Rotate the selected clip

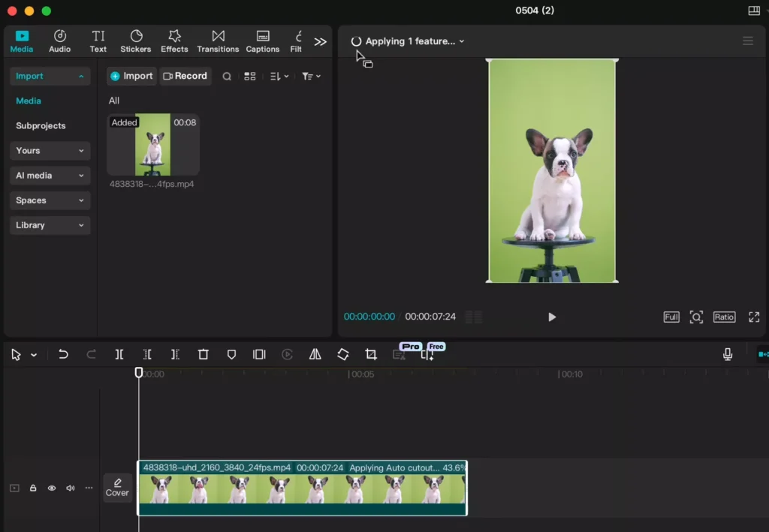pyautogui.click(x=342, y=354)
